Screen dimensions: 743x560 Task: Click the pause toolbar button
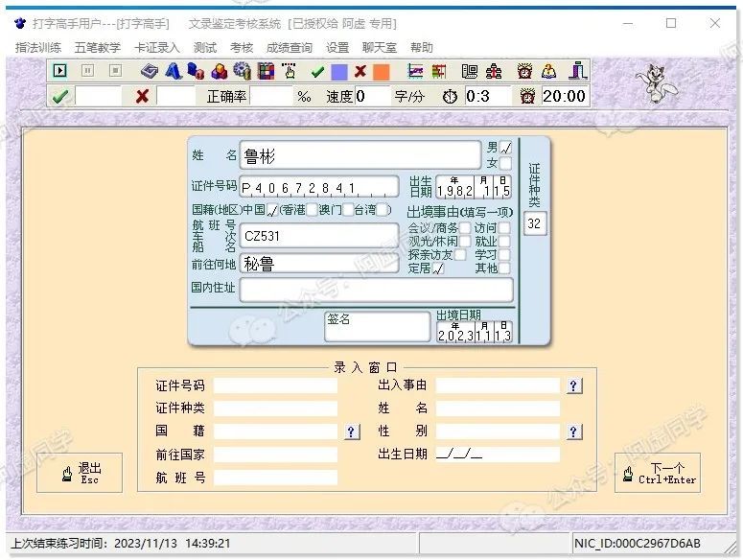(87, 71)
